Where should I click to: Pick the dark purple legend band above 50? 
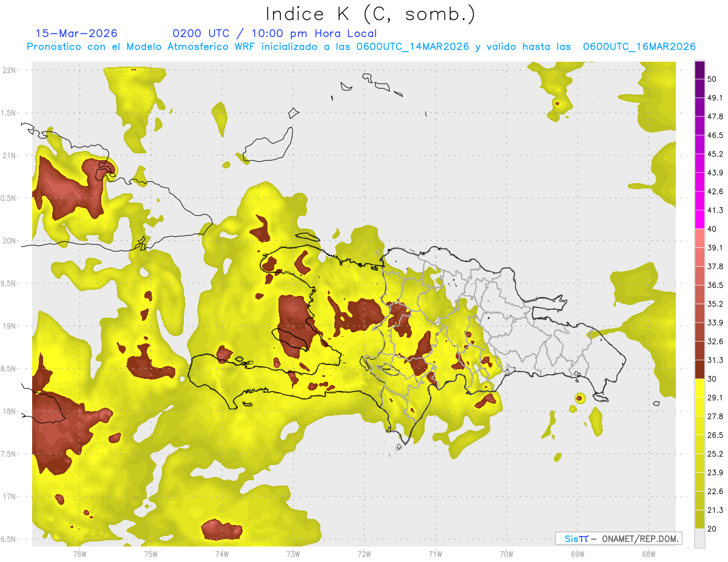(699, 70)
